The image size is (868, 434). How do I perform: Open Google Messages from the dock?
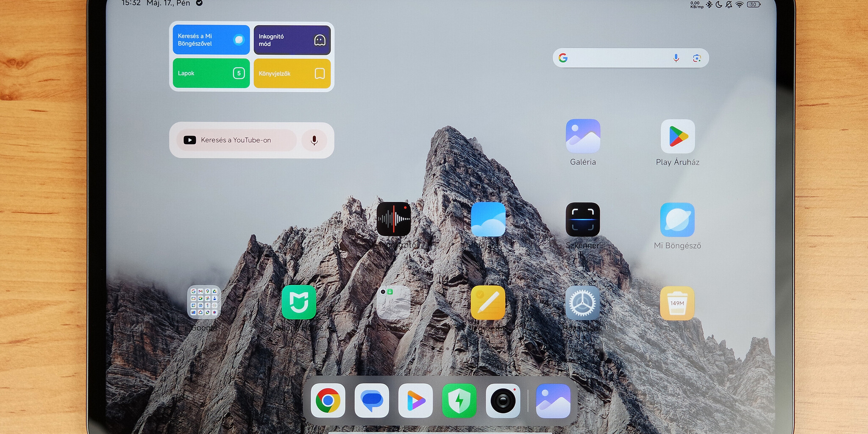[372, 401]
